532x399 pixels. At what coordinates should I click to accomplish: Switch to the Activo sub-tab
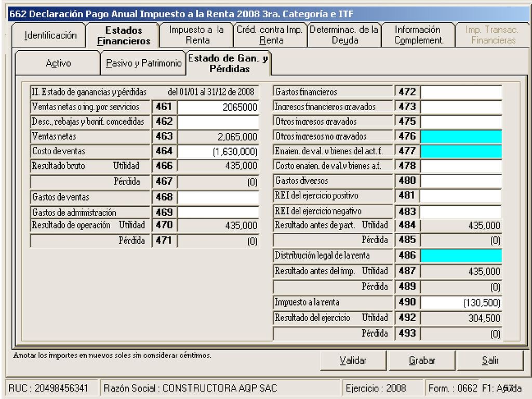[x=58, y=63]
